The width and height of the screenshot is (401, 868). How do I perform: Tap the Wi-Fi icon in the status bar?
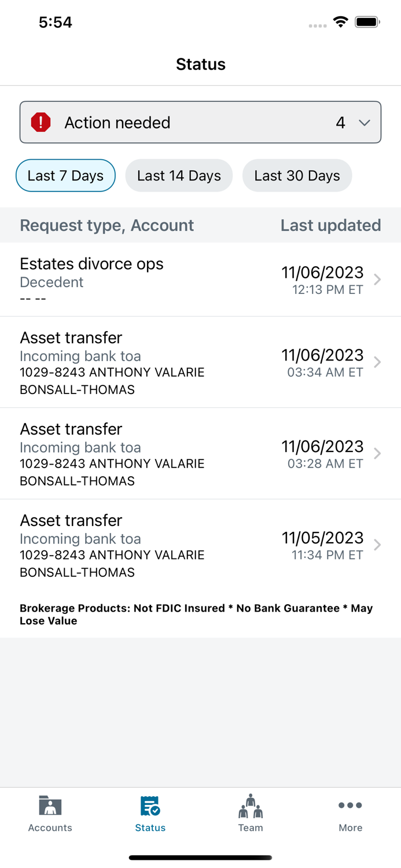pos(340,22)
